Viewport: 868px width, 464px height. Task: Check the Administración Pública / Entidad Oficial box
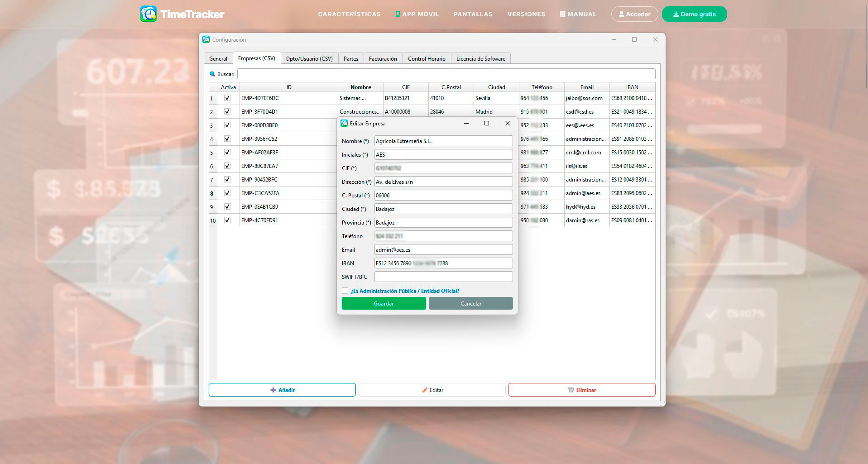345,291
